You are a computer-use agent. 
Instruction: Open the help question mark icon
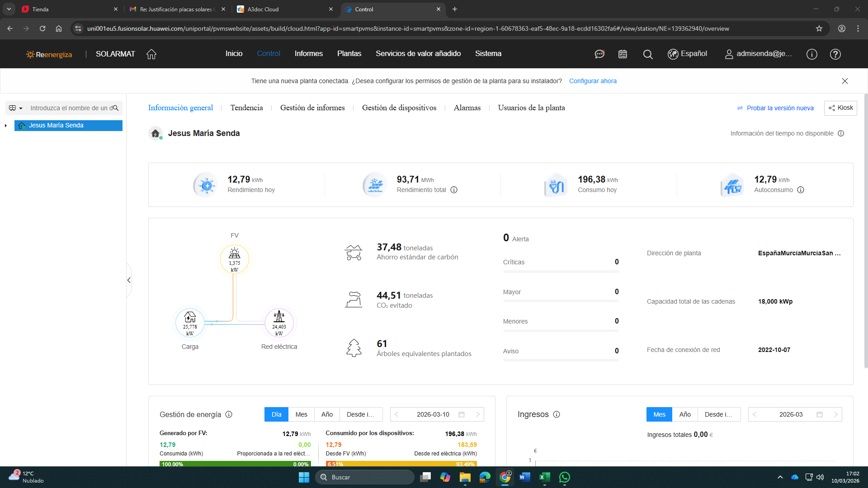(x=835, y=54)
